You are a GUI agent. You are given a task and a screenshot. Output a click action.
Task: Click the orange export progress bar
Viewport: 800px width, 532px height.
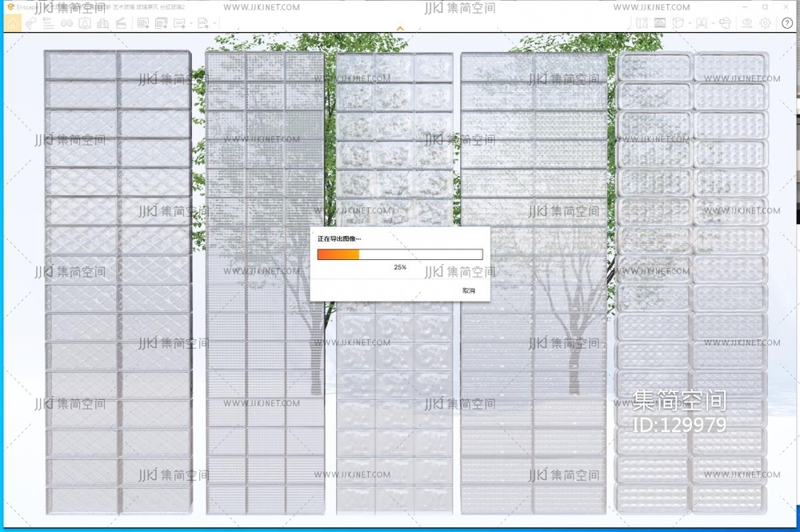(x=338, y=254)
